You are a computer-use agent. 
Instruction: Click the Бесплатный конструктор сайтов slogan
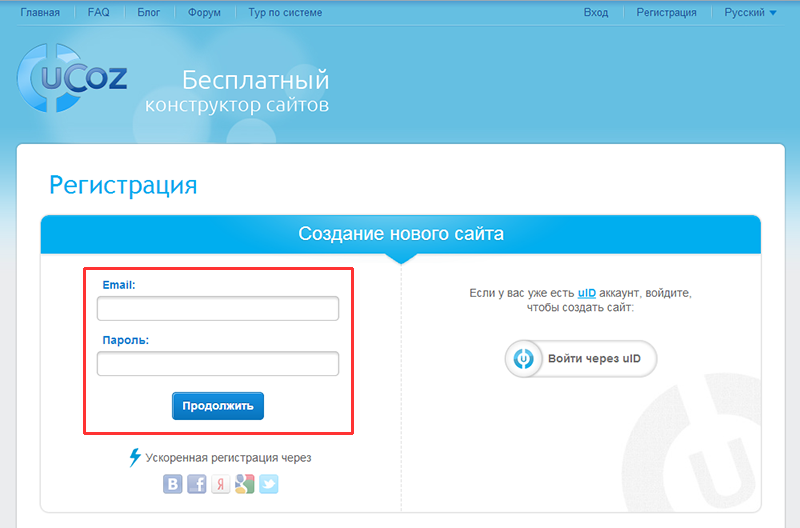point(237,92)
